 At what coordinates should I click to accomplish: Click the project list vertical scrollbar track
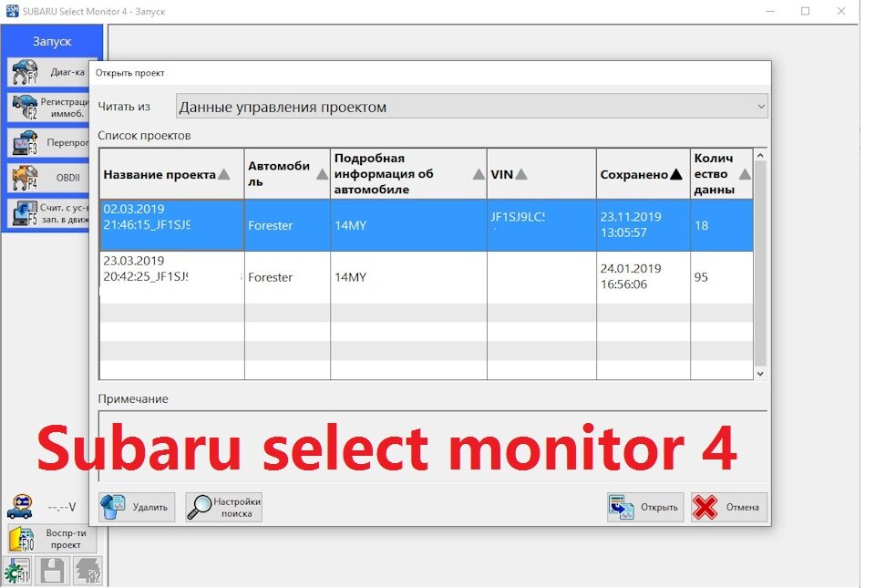point(760,264)
